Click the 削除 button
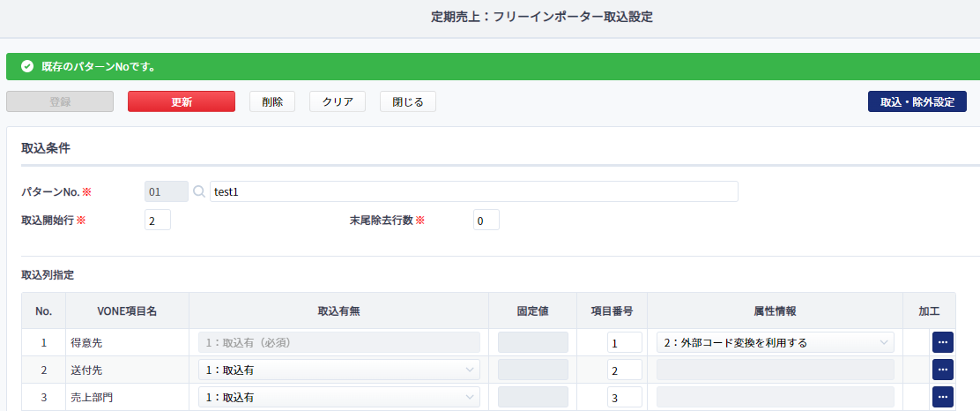 pos(272,102)
